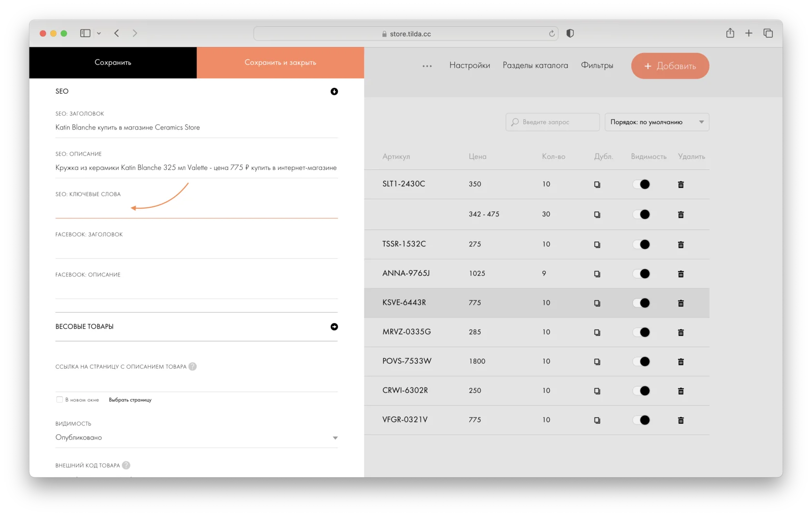The image size is (812, 516).
Task: Check the 'В новом окне' checkbox
Action: (59, 400)
